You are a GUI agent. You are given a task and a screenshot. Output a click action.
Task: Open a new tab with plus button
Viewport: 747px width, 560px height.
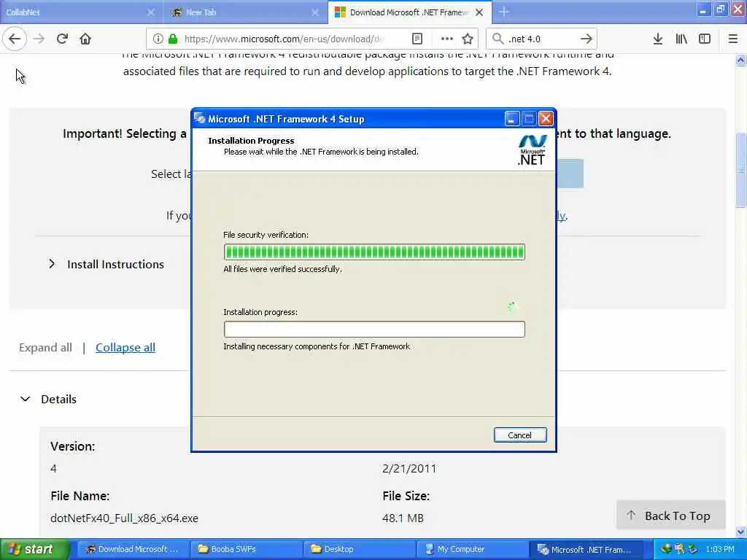504,12
